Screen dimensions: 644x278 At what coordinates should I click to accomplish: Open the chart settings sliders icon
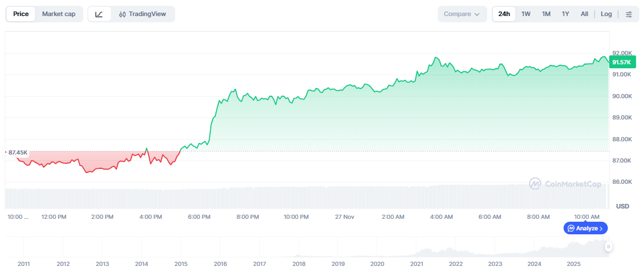click(629, 14)
